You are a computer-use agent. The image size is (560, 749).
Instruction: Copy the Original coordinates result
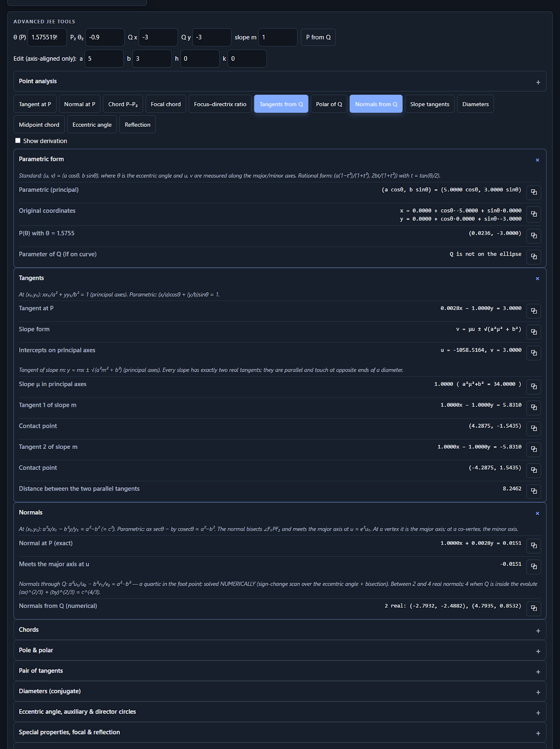[x=534, y=214]
